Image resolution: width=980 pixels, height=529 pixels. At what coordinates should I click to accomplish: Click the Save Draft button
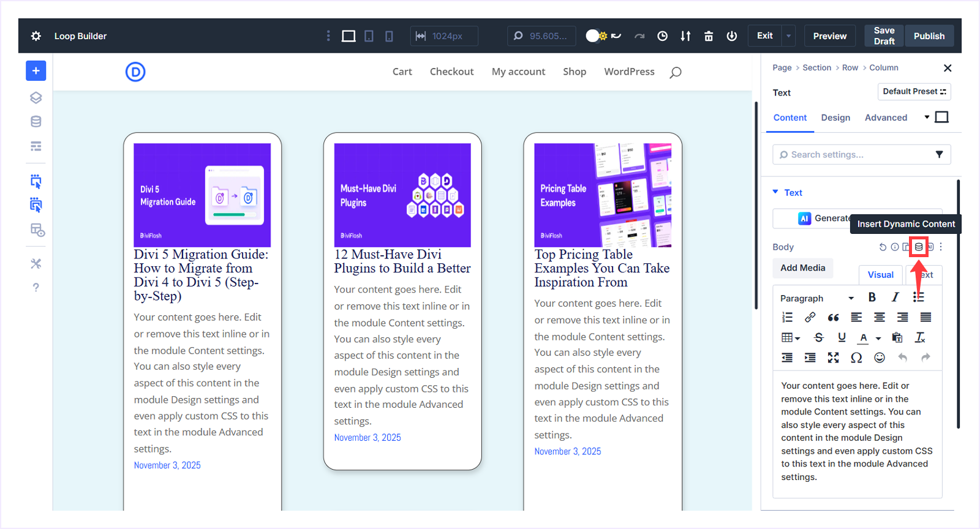[884, 36]
